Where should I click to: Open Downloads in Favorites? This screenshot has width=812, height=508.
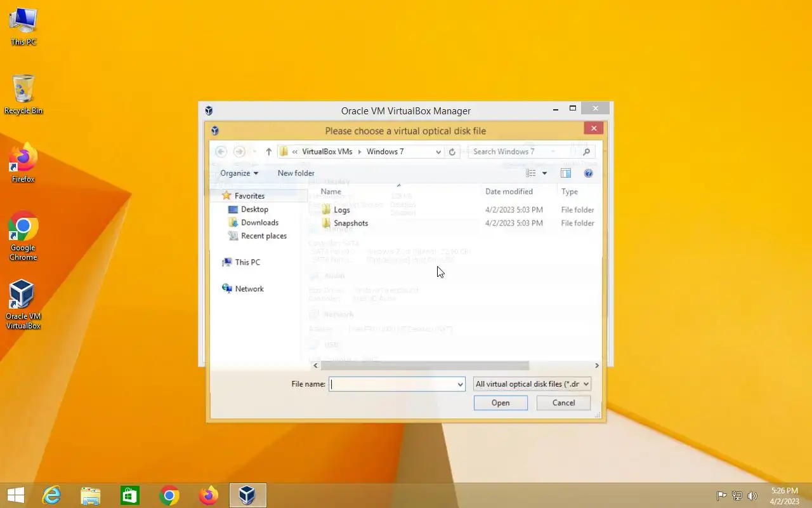259,223
